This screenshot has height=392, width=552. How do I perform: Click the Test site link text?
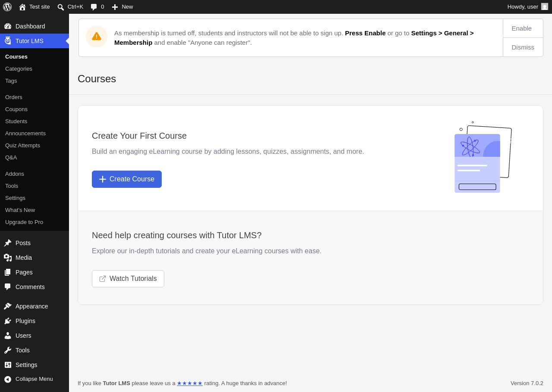pyautogui.click(x=40, y=6)
